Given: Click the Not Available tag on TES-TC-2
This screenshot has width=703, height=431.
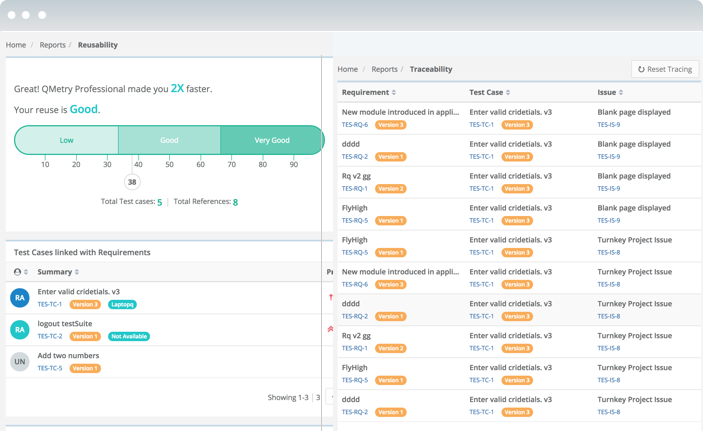Looking at the screenshot, I should 129,336.
